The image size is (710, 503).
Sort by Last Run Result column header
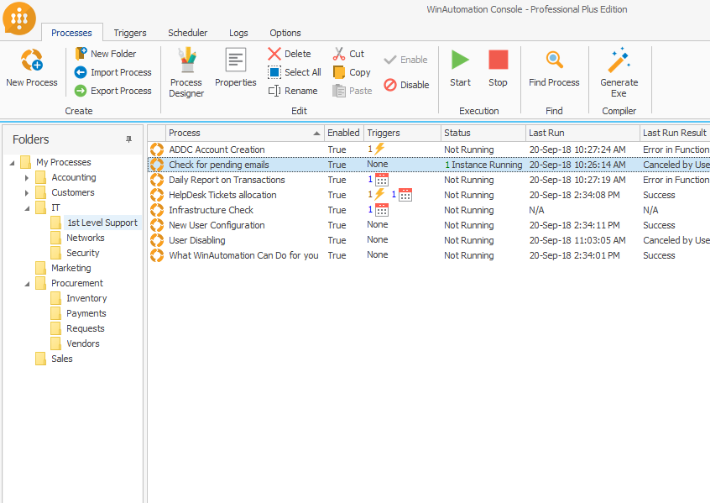(675, 133)
